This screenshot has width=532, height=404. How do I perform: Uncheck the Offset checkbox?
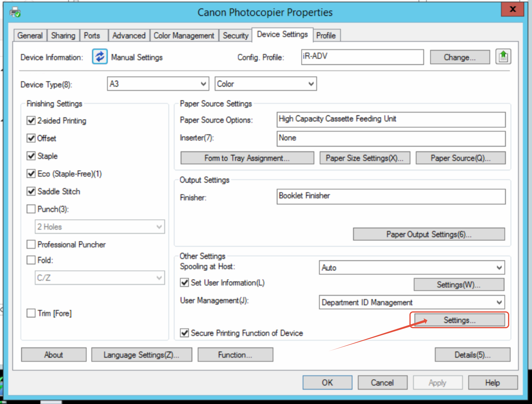31,138
